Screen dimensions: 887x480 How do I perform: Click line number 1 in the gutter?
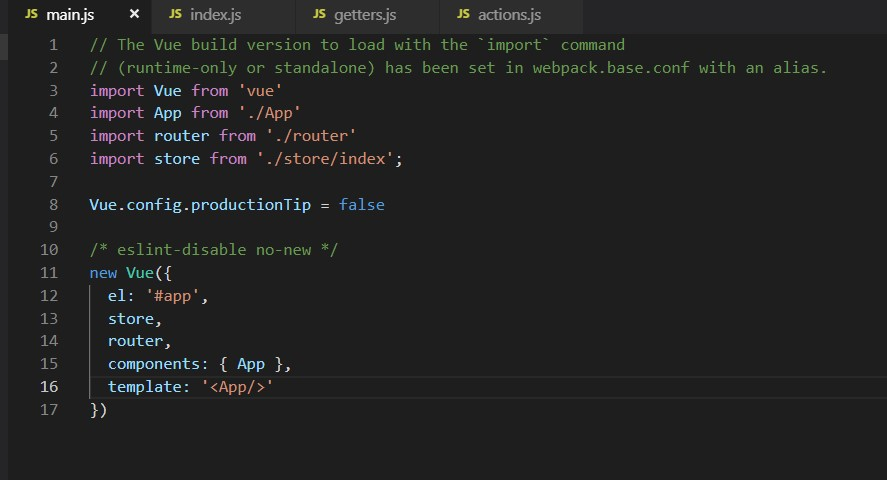click(x=53, y=45)
